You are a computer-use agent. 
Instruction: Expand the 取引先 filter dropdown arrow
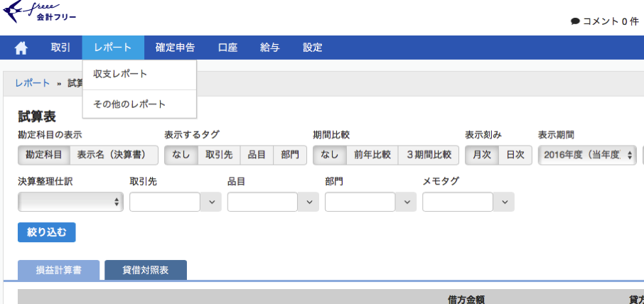click(211, 202)
